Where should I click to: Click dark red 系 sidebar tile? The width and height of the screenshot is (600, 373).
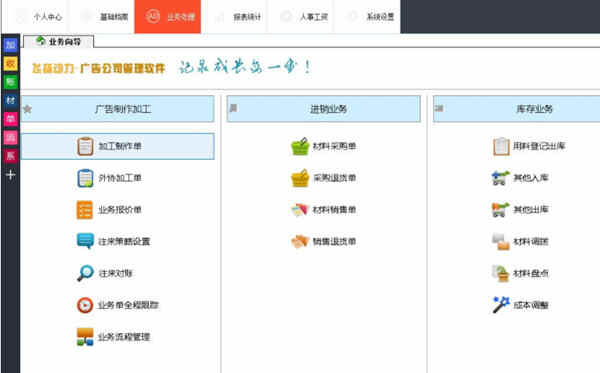pos(10,156)
